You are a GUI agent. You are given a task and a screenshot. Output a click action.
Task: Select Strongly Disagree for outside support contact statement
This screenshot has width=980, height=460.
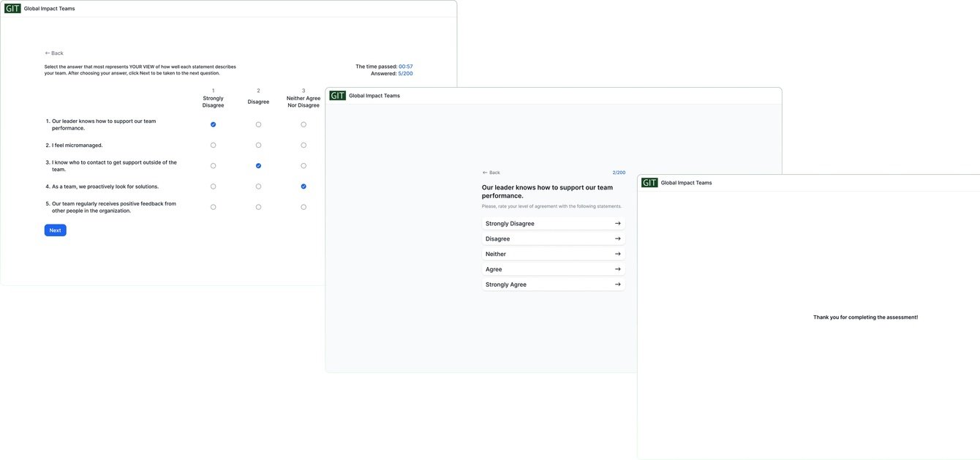coord(214,166)
